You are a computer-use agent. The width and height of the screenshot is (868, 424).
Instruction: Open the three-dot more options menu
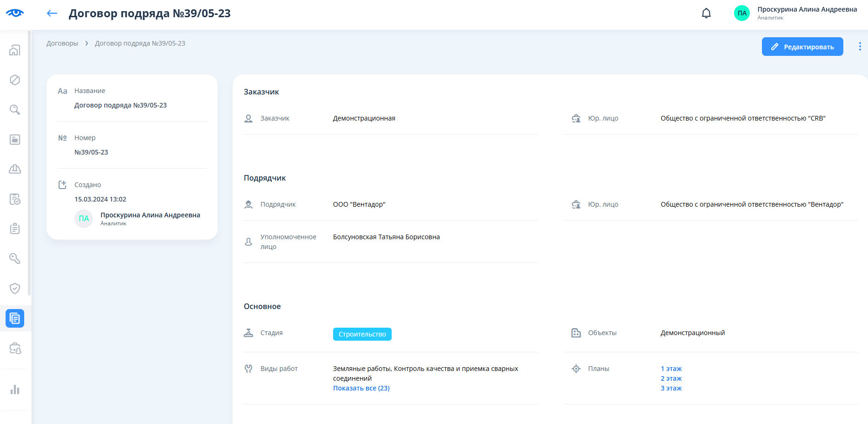(x=860, y=47)
